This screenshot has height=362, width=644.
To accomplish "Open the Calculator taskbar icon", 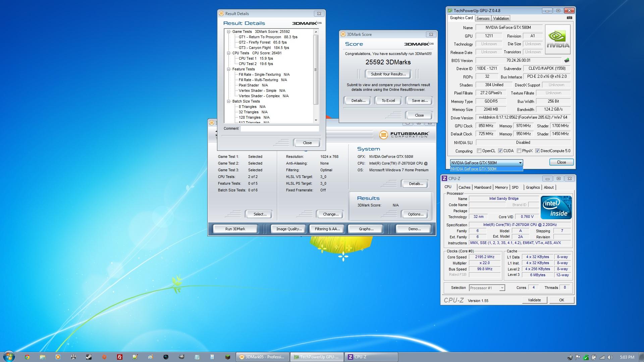I will pyautogui.click(x=212, y=357).
